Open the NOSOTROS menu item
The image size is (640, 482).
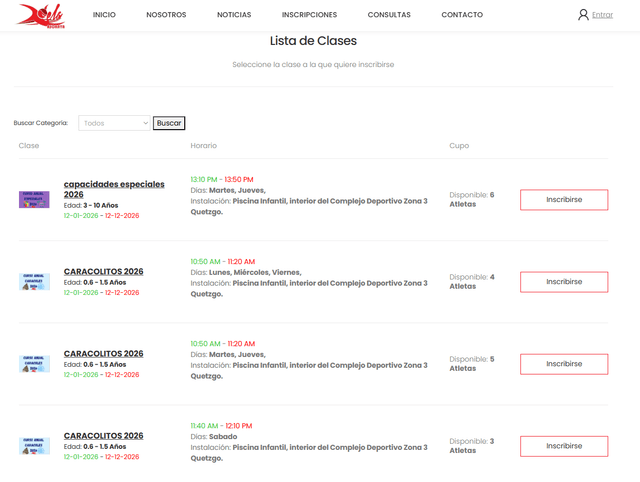pyautogui.click(x=166, y=15)
